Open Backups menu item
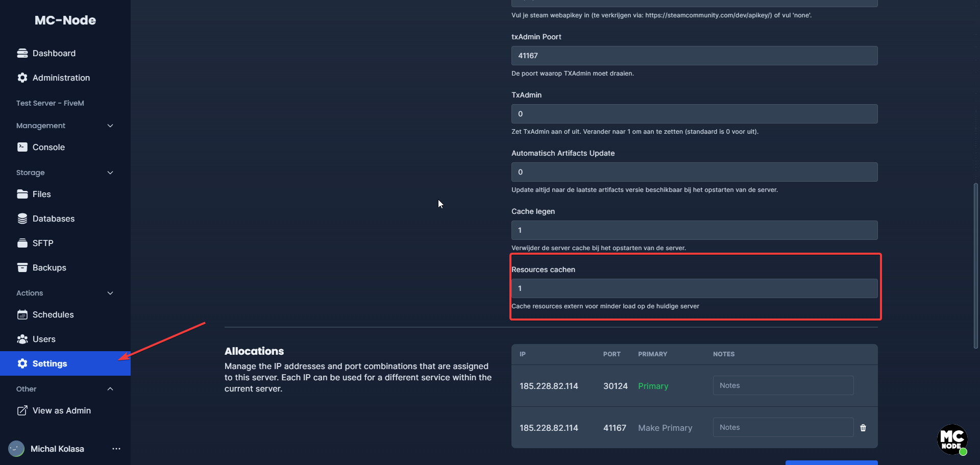This screenshot has width=980, height=465. coord(65,267)
